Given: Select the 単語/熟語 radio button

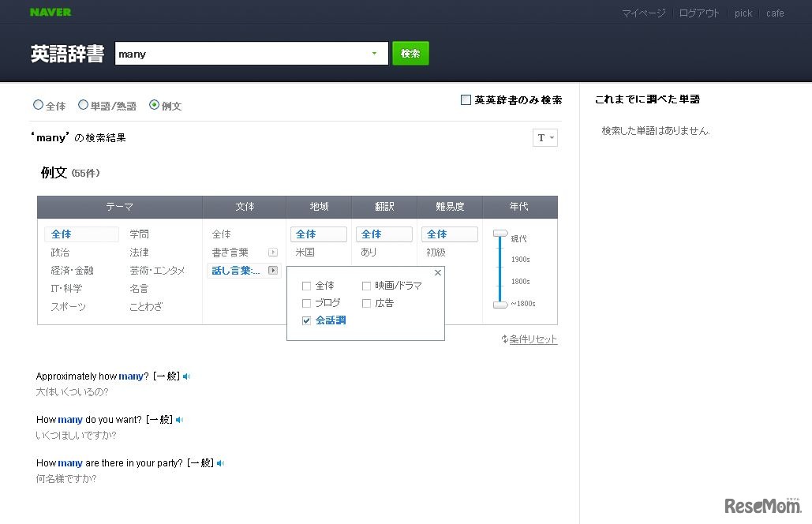Looking at the screenshot, I should pos(83,105).
